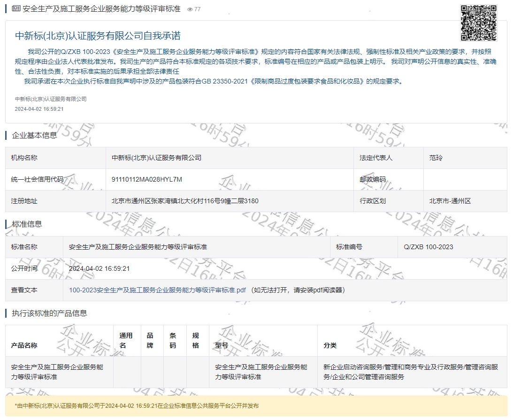Click the 统一社会信用代码 label cell
513x420 pixels.
coord(56,179)
